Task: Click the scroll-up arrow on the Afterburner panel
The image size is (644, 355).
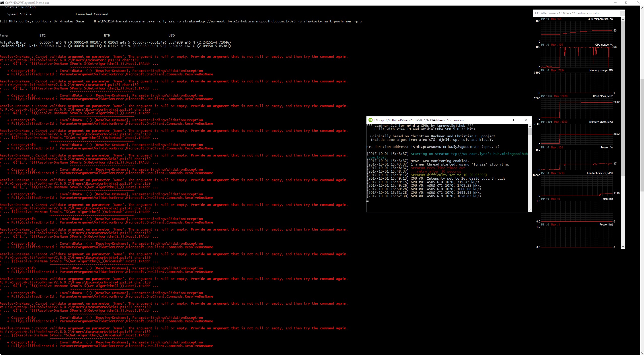Action: [623, 19]
